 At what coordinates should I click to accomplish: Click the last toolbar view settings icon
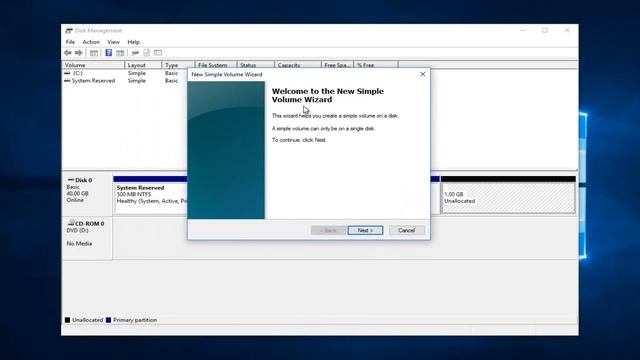[x=158, y=53]
